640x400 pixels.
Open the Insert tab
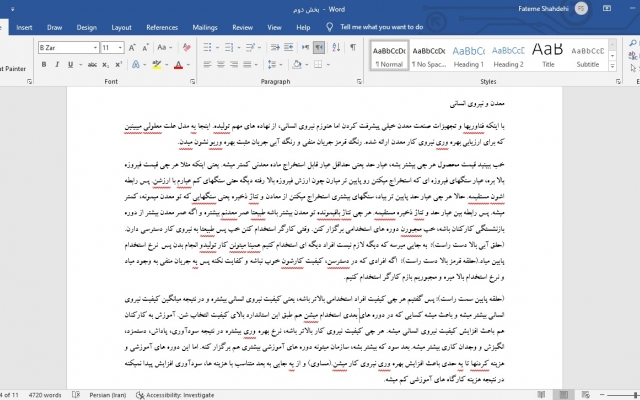click(24, 27)
